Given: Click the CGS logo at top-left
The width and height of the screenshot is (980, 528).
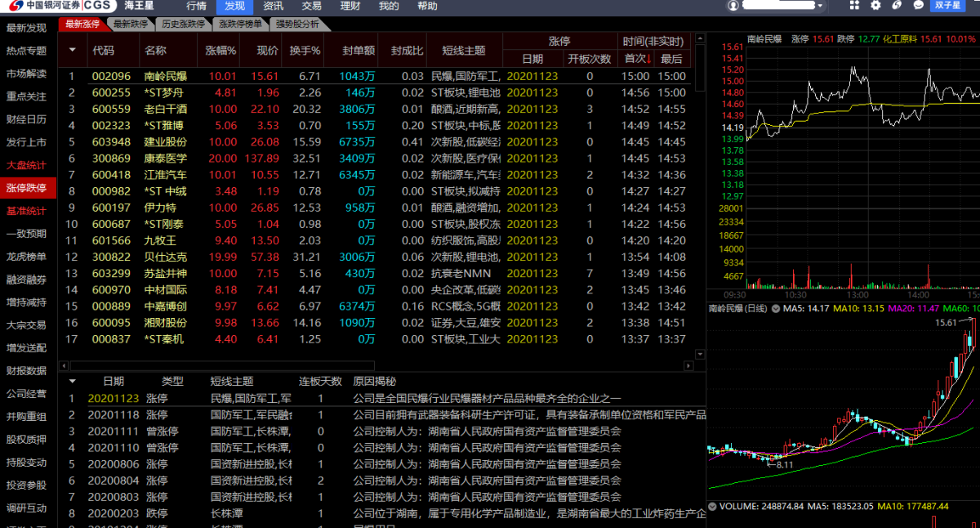Looking at the screenshot, I should coord(58,6).
